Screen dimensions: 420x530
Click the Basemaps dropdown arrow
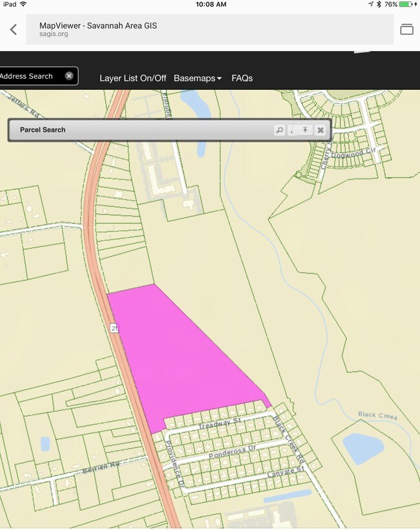pyautogui.click(x=219, y=79)
